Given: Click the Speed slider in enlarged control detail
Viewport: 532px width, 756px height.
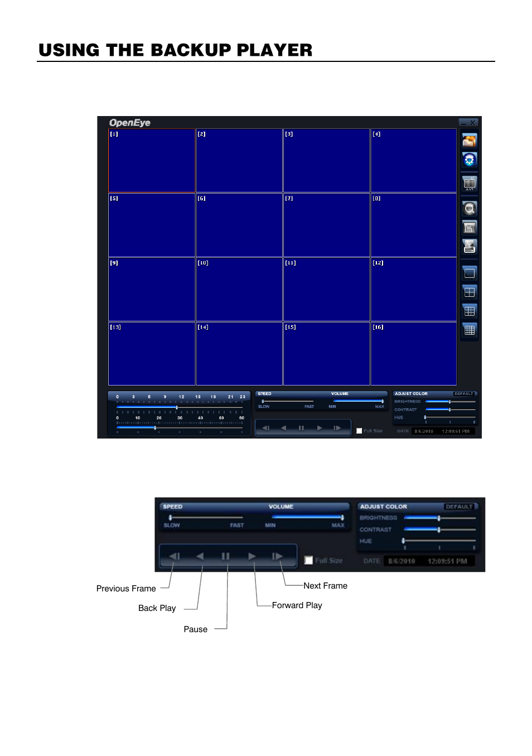Looking at the screenshot, I should click(x=206, y=518).
